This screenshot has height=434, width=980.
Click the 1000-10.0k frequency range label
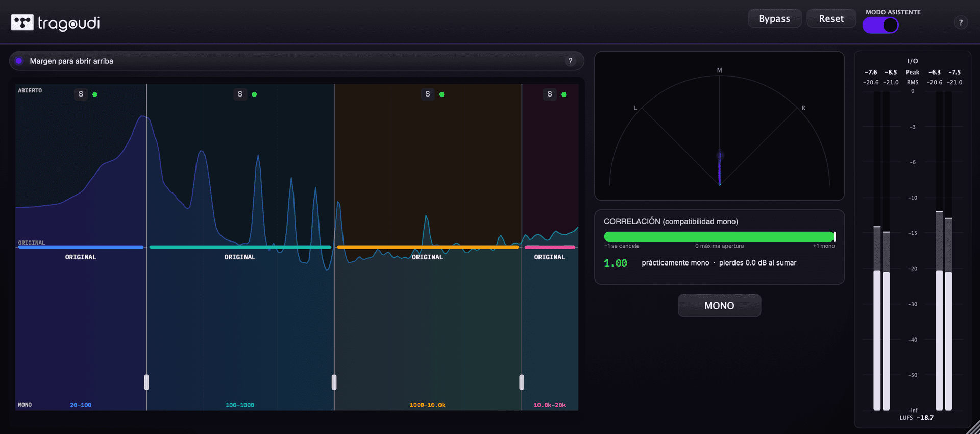pos(428,405)
